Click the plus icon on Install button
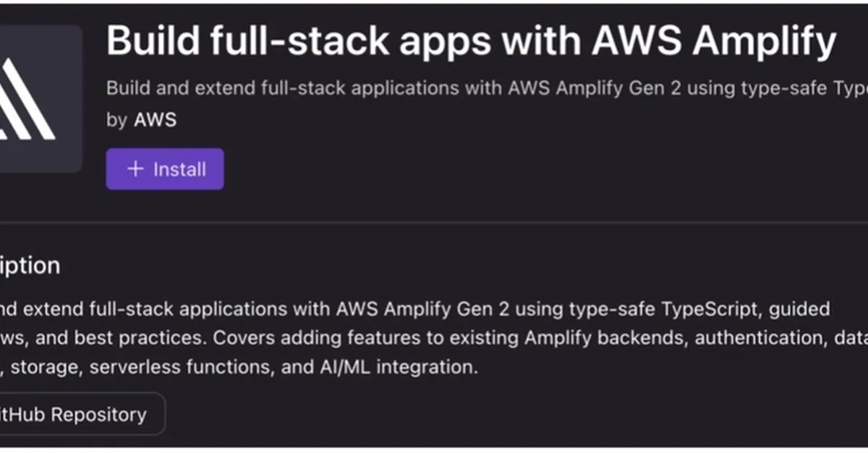Viewport: 868px width, 454px height. (135, 169)
